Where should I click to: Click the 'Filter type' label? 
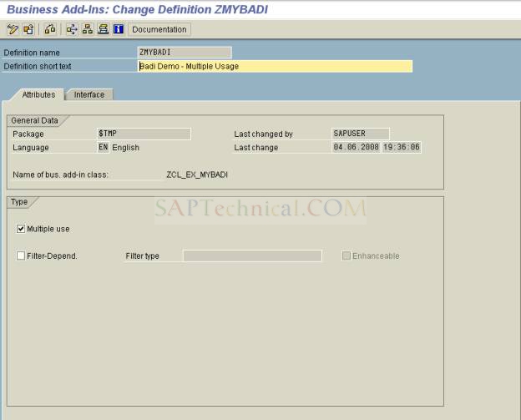tap(142, 256)
